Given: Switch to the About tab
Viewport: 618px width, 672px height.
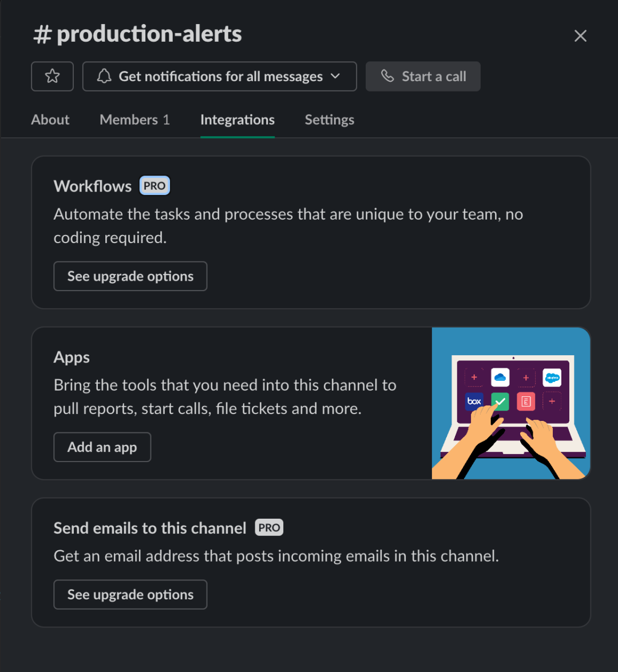Looking at the screenshot, I should pos(50,120).
